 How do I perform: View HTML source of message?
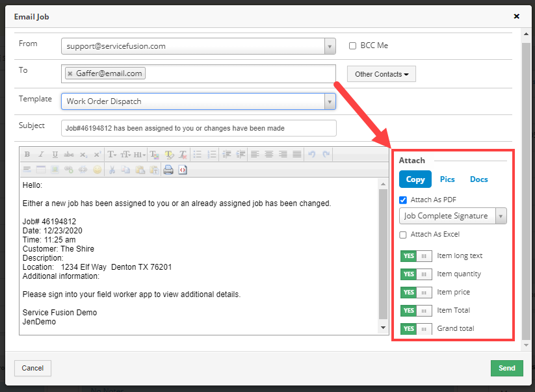pyautogui.click(x=183, y=170)
